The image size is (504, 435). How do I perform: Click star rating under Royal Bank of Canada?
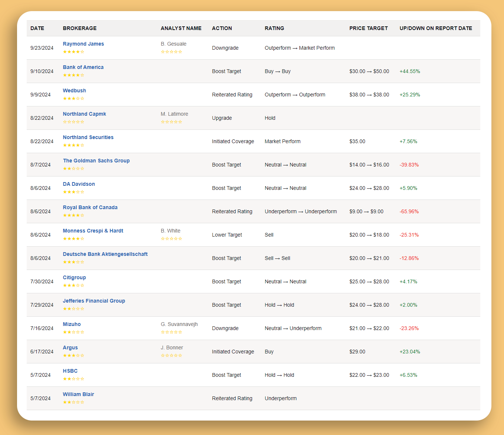tap(74, 215)
